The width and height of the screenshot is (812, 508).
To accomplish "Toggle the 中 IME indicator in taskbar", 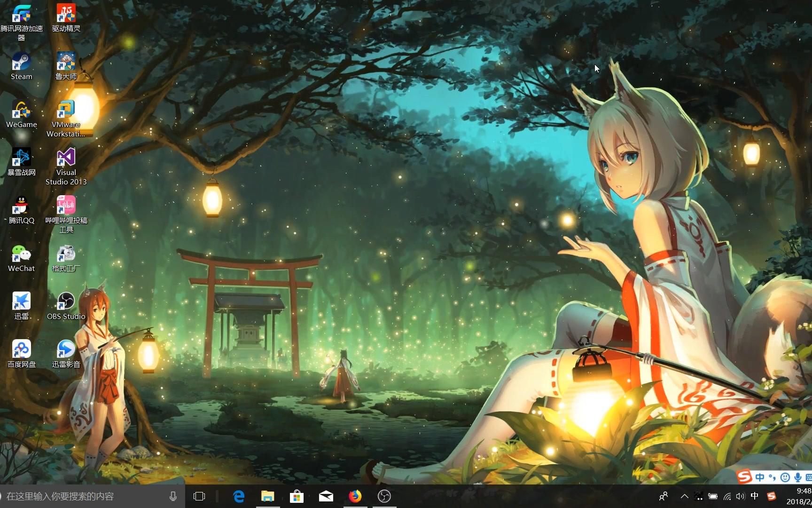I will (755, 496).
